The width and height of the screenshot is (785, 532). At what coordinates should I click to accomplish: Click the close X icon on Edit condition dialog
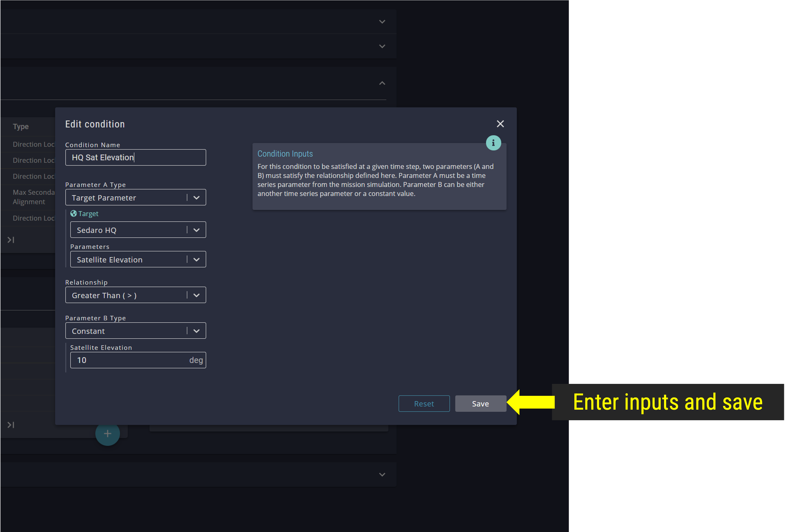(501, 123)
